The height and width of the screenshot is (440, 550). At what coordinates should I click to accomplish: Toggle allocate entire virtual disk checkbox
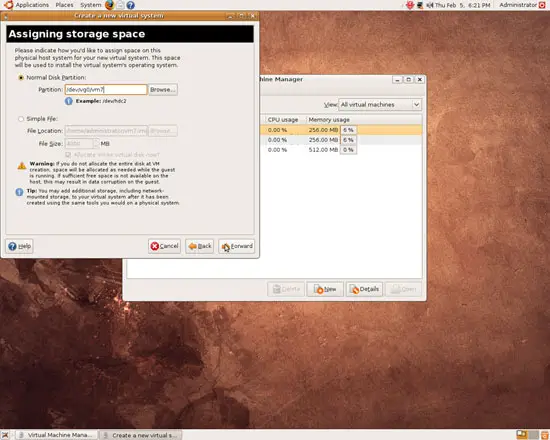click(x=68, y=155)
